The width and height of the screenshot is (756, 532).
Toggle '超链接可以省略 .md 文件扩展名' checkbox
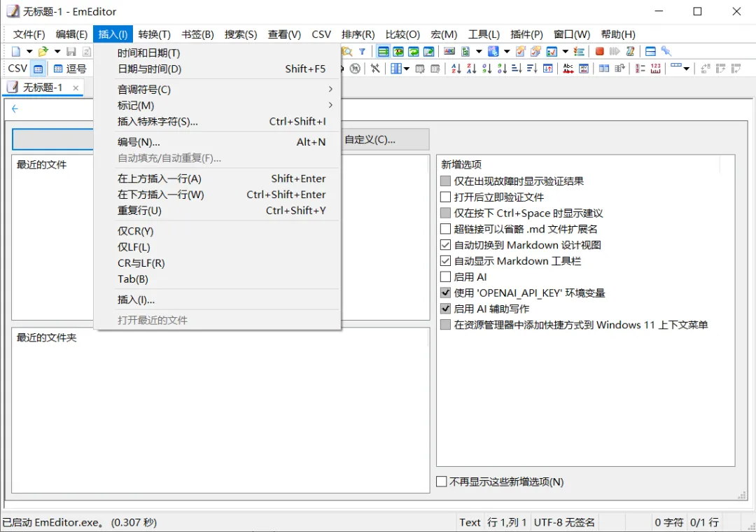pyautogui.click(x=445, y=229)
